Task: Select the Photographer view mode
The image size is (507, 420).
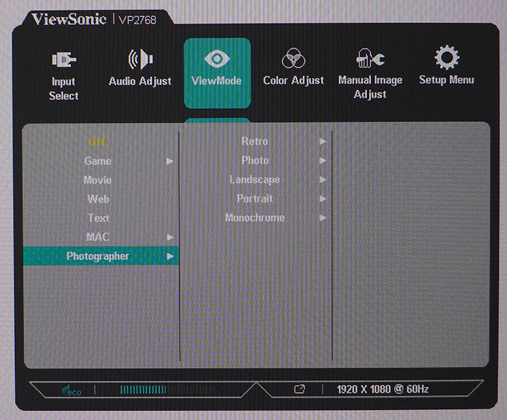Action: (x=101, y=256)
